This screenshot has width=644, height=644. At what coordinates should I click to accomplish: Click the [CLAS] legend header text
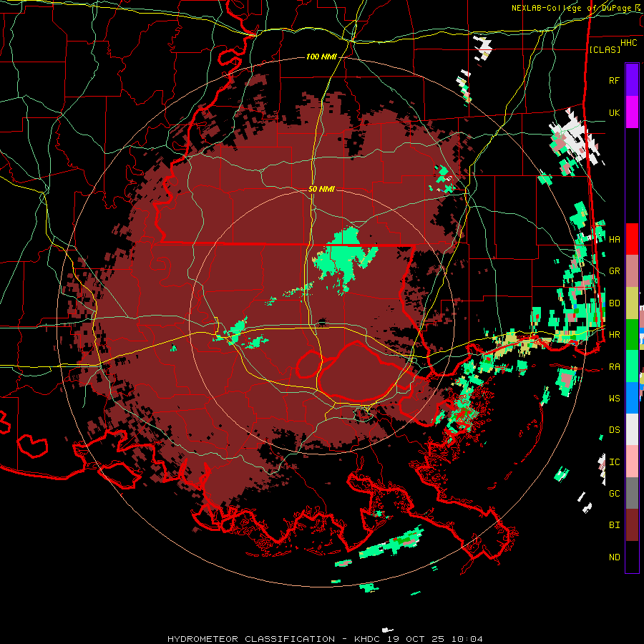tap(605, 49)
